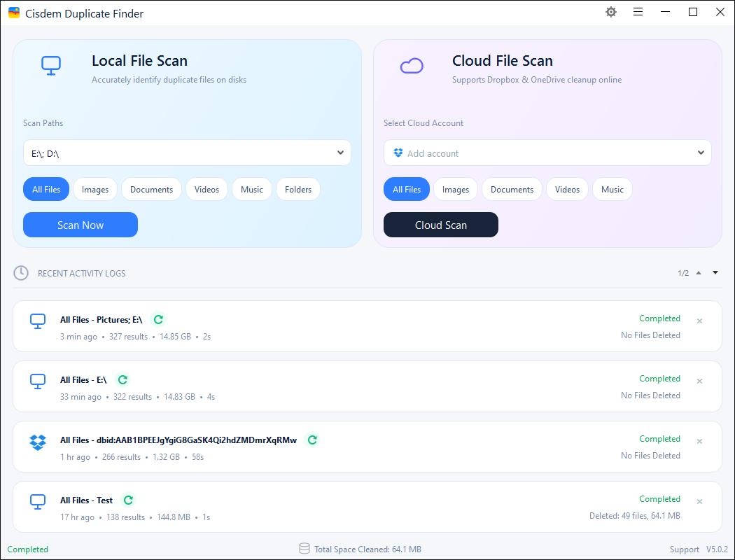Click Completed status of the Test log

(x=659, y=499)
